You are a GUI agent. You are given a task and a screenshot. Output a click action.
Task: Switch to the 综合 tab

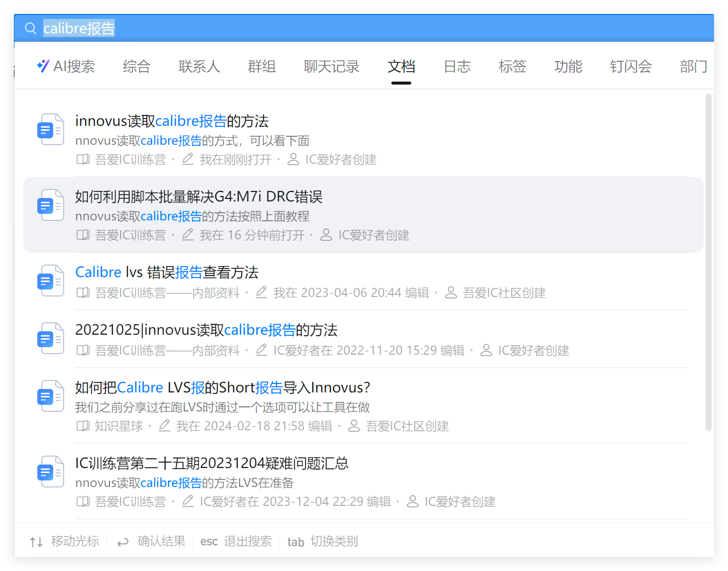point(137,66)
